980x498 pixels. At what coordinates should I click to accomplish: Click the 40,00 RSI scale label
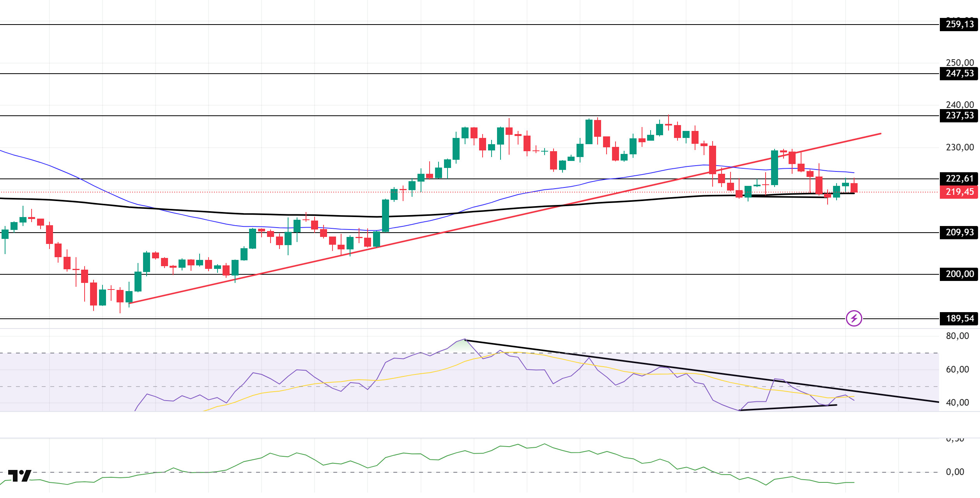957,403
